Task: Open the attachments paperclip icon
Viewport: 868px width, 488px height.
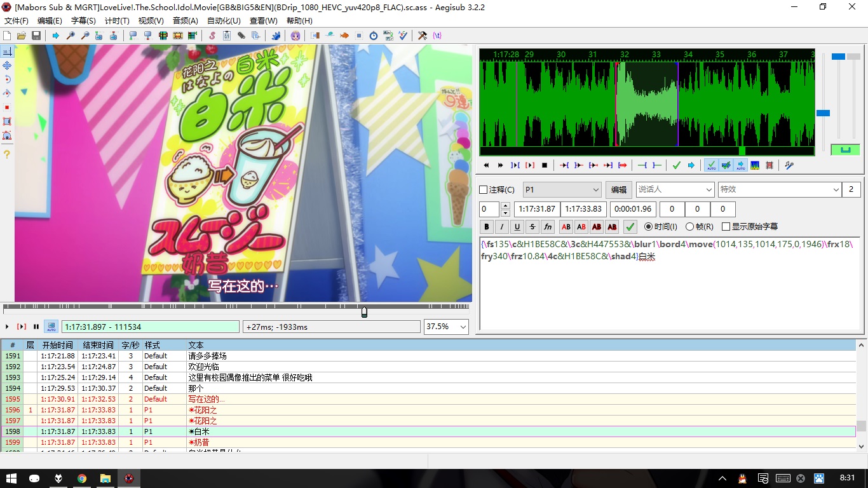Action: (x=241, y=36)
